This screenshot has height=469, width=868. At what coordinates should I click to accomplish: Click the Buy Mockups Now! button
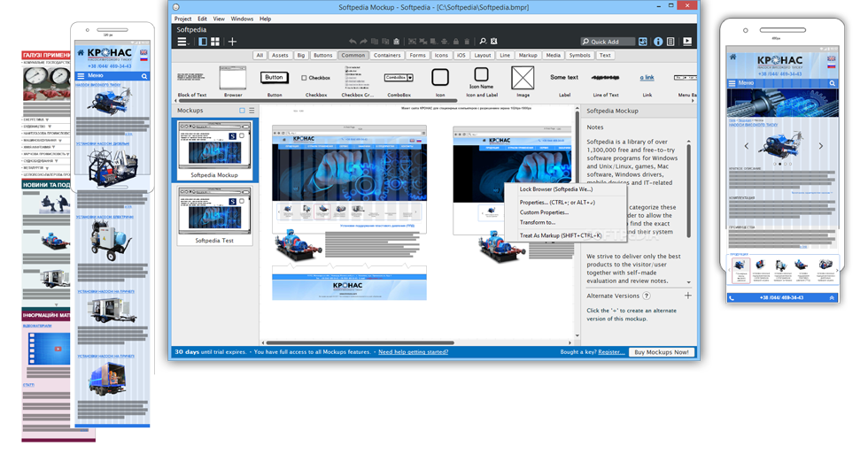[x=662, y=352]
